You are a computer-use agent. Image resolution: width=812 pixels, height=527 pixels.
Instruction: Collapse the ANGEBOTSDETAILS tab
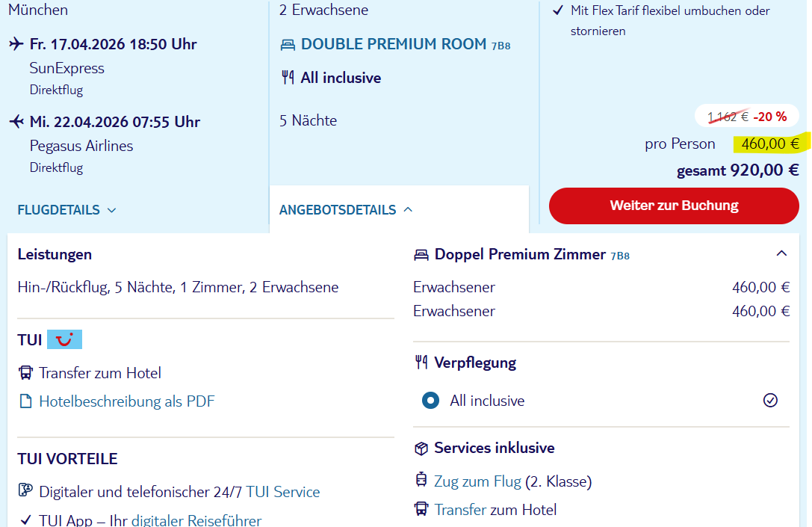coord(346,210)
